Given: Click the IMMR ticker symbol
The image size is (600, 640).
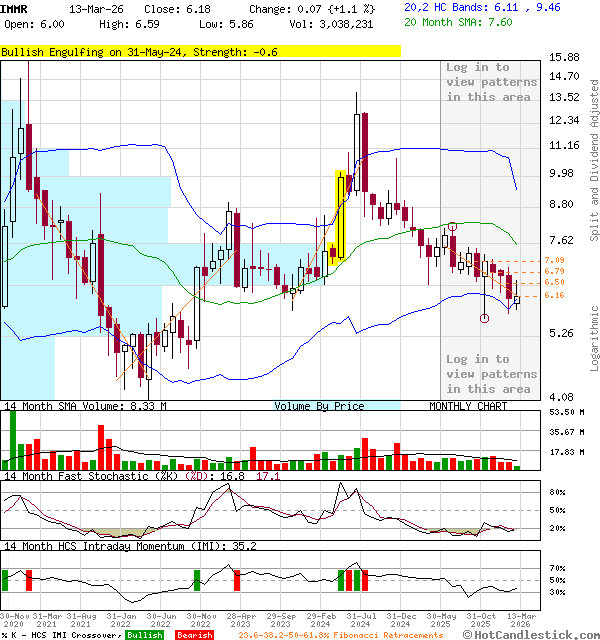Looking at the screenshot, I should pyautogui.click(x=14, y=8).
